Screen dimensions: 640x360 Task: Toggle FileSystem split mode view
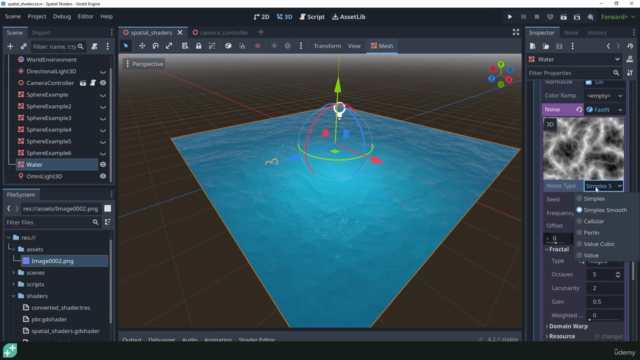108,209
